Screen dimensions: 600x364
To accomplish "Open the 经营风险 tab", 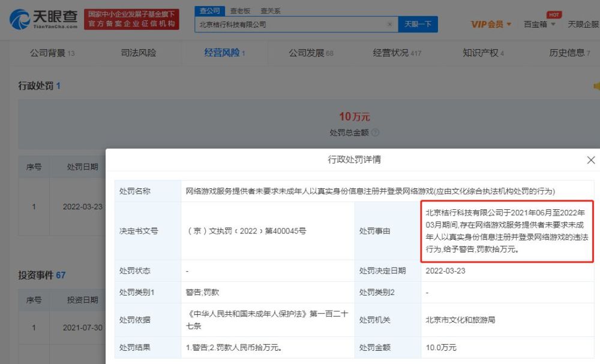I will (x=224, y=53).
